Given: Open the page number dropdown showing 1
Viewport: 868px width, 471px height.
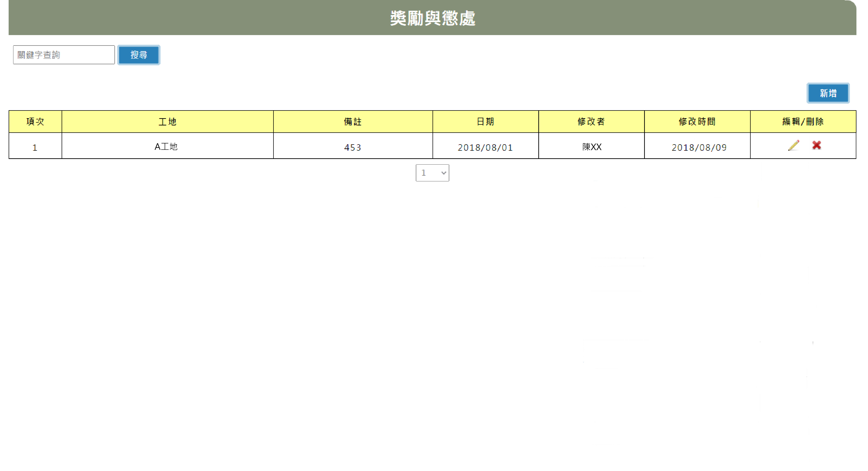Looking at the screenshot, I should 432,173.
